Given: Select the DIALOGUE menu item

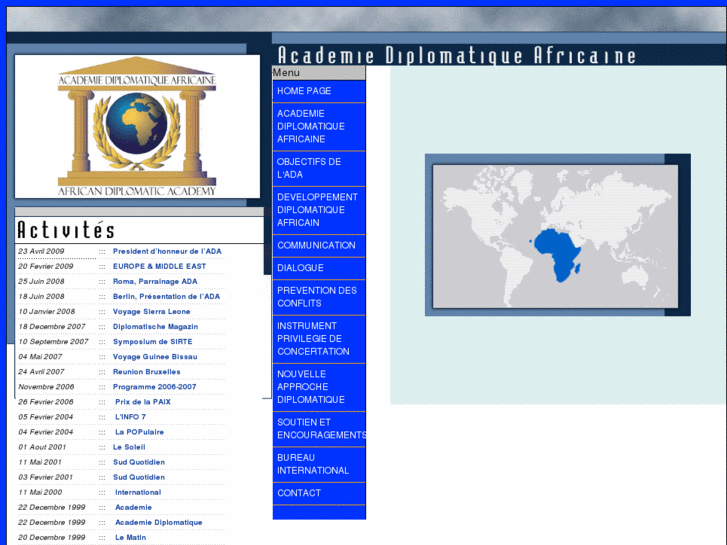Looking at the screenshot, I should point(319,268).
